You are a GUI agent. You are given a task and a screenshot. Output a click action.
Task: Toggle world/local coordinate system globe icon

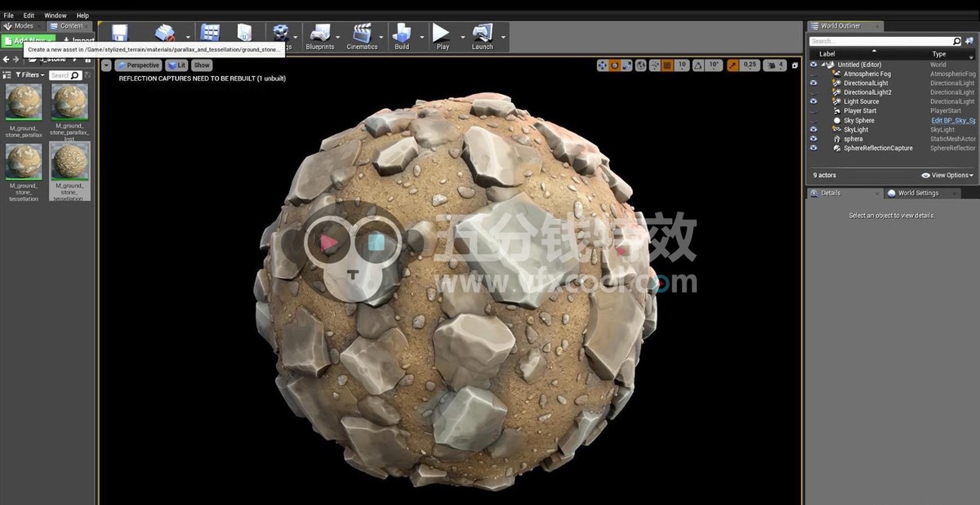tap(641, 65)
